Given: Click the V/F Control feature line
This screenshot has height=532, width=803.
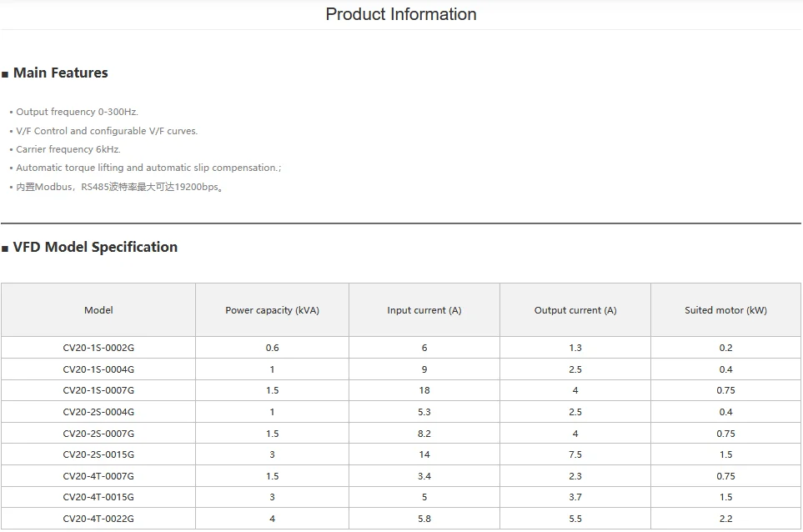Looking at the screenshot, I should click(x=107, y=131).
